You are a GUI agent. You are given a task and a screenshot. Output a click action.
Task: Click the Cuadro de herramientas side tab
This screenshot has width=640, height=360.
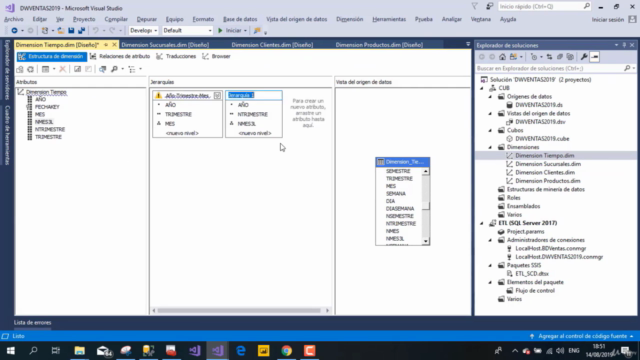coord(7,135)
